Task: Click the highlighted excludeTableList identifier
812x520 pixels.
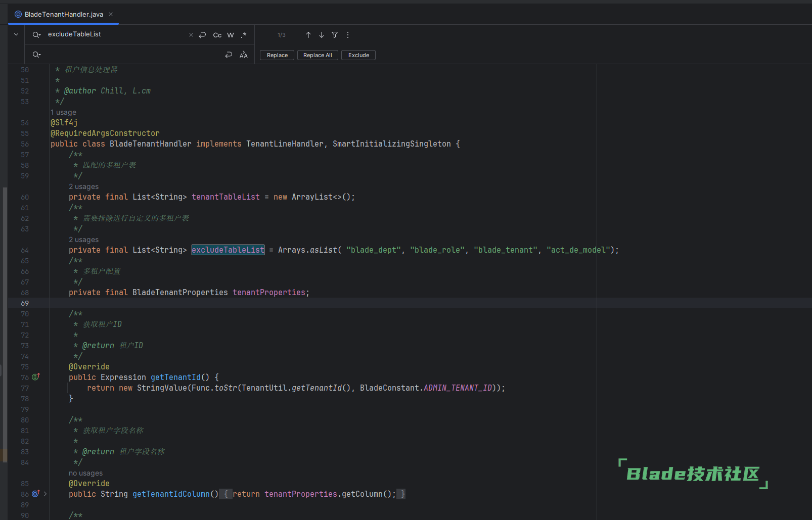Action: tap(228, 250)
